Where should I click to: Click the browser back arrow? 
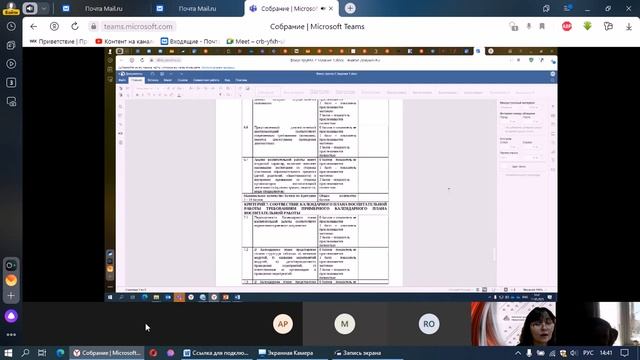pyautogui.click(x=33, y=27)
